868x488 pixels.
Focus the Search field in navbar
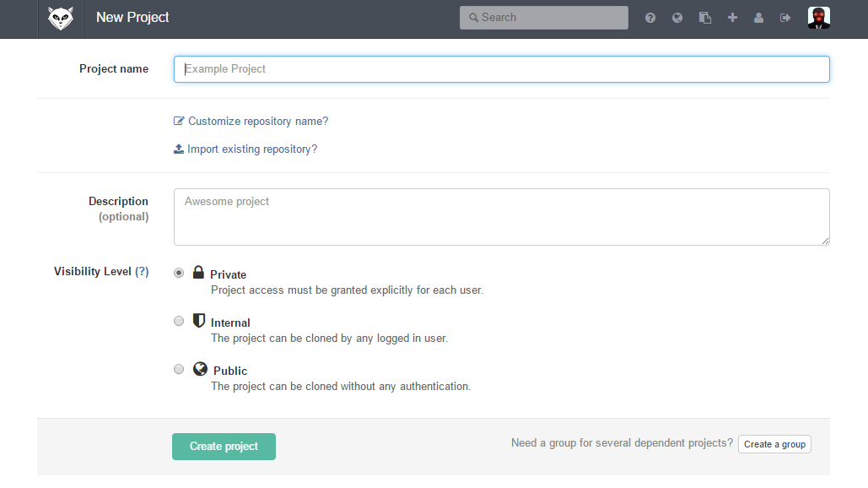[x=543, y=18]
